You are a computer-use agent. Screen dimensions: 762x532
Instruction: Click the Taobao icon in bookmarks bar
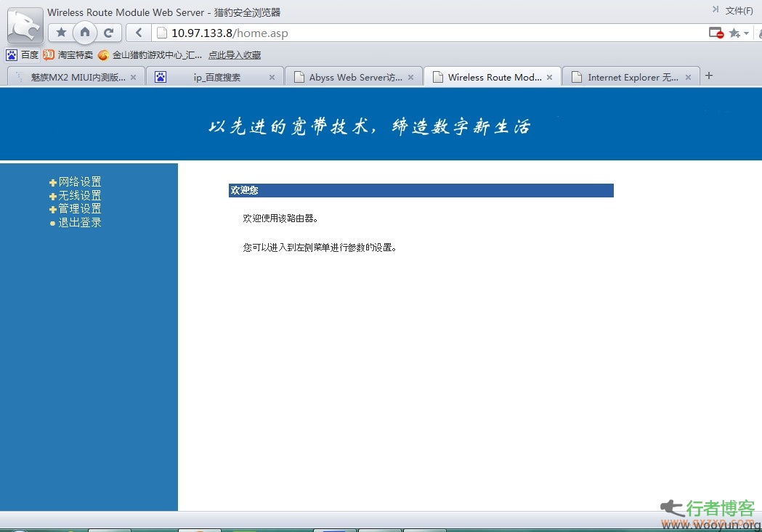[49, 55]
